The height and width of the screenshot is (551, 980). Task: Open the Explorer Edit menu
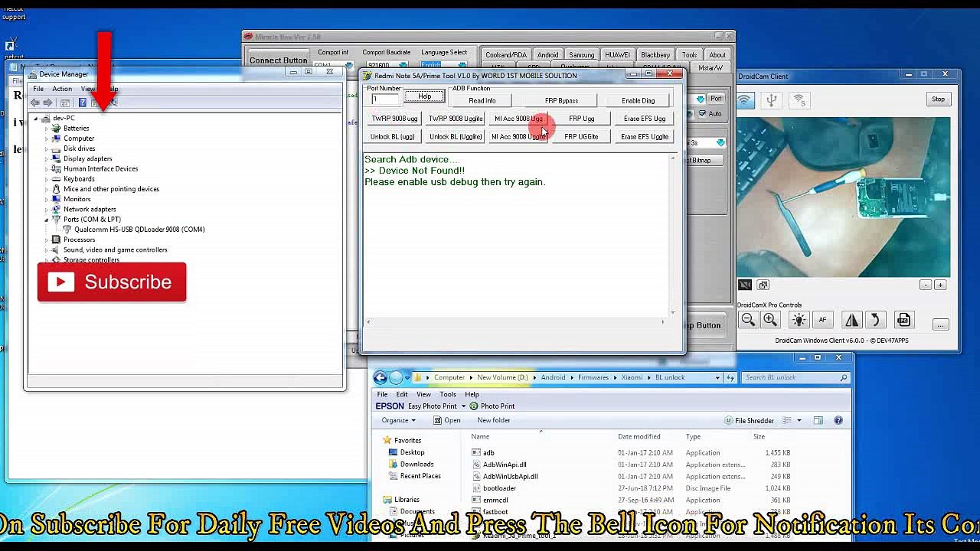coord(402,394)
